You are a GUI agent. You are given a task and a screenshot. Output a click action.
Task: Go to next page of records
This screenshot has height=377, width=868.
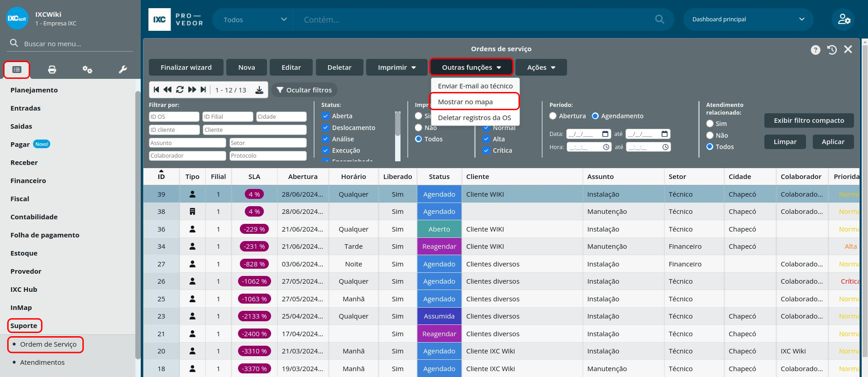[192, 90]
